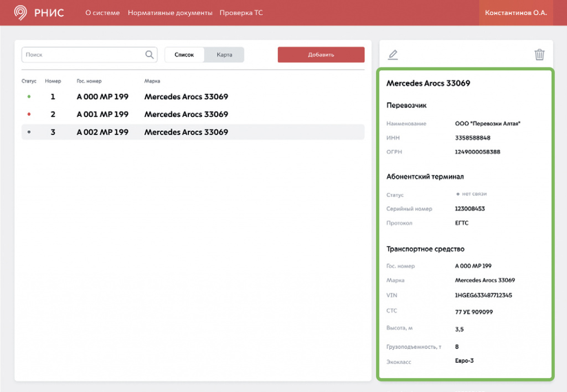Open Нормативные документы menu item

pyautogui.click(x=170, y=13)
